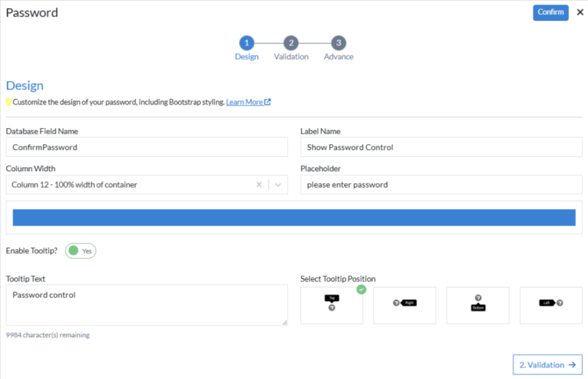Disable the Enable Tooltip toggle
The height and width of the screenshot is (379, 588).
coord(81,251)
